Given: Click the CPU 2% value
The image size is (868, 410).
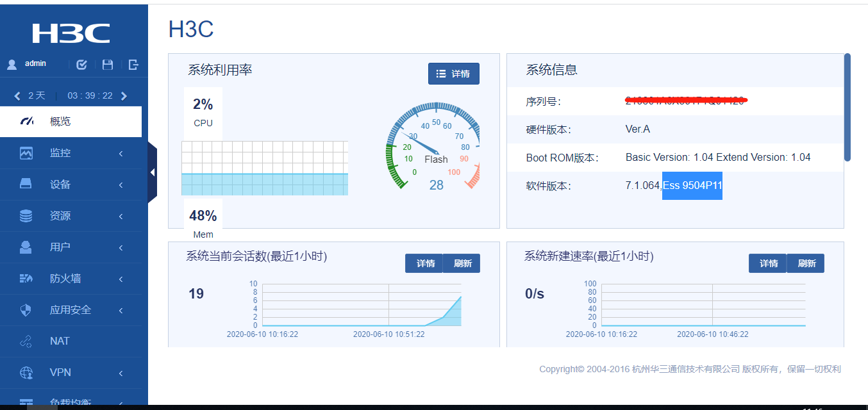Looking at the screenshot, I should click(x=203, y=104).
